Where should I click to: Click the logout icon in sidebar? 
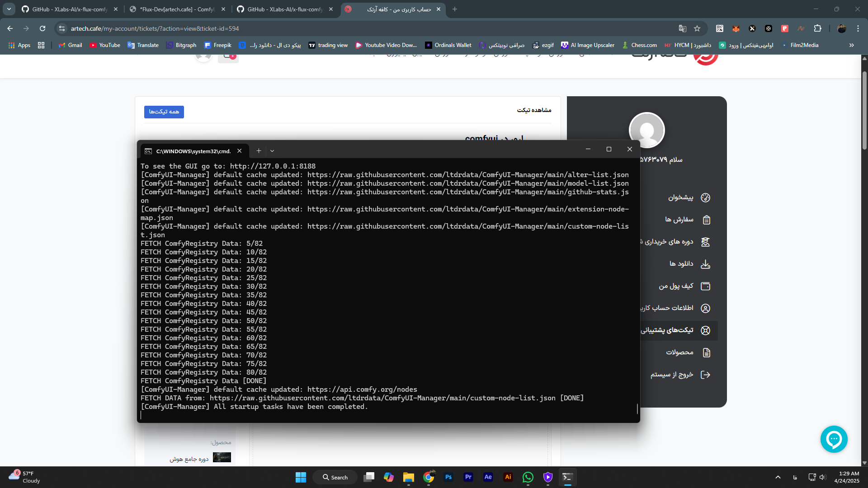(705, 375)
